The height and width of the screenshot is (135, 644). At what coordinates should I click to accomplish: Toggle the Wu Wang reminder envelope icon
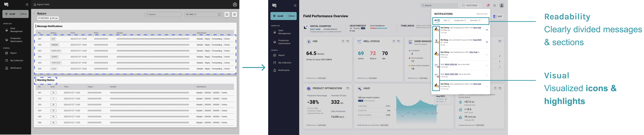tap(487, 42)
